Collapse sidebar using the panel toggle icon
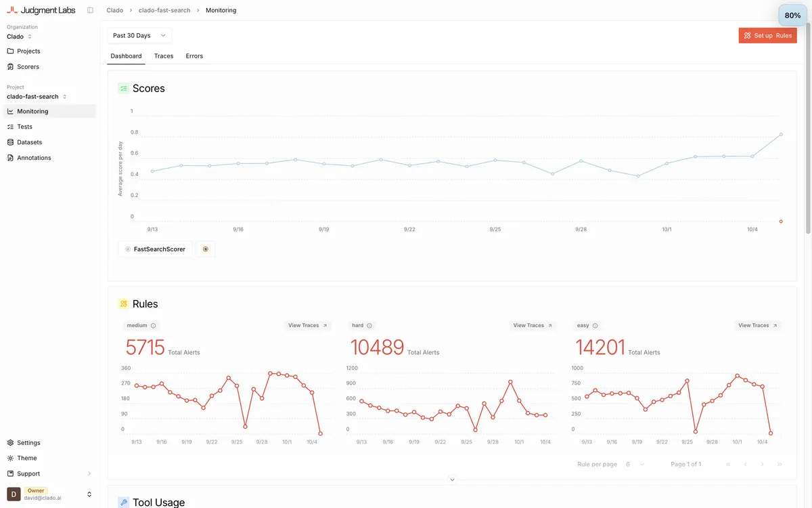 click(x=90, y=10)
